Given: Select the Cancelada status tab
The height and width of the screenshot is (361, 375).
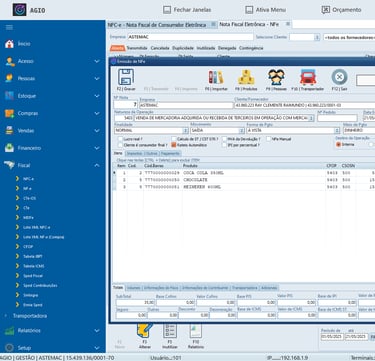Looking at the screenshot, I should [x=160, y=48].
